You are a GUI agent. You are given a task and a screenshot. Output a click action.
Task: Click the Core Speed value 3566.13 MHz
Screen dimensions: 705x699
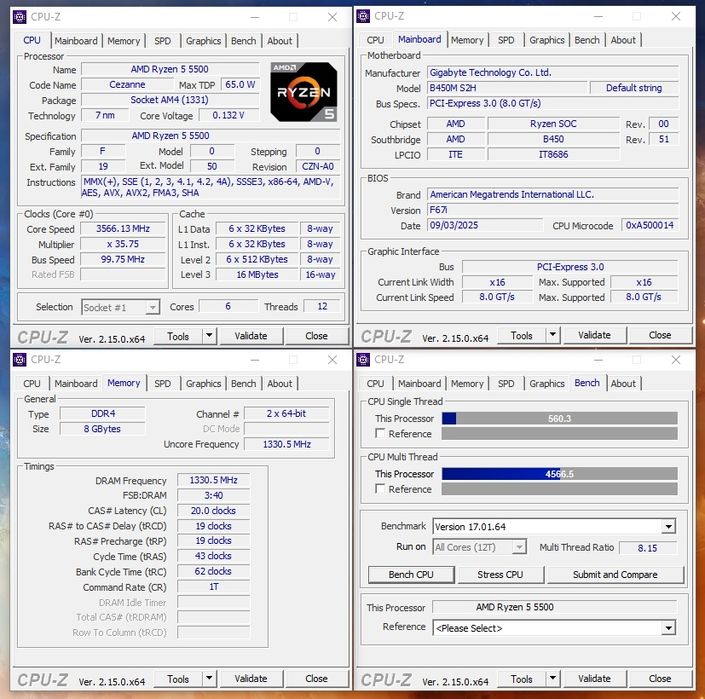(123, 229)
